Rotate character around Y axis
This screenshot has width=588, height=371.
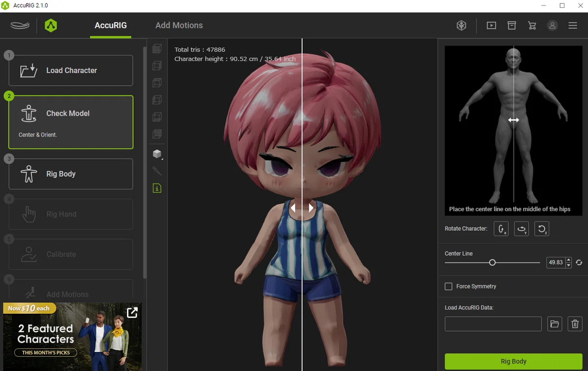(521, 229)
